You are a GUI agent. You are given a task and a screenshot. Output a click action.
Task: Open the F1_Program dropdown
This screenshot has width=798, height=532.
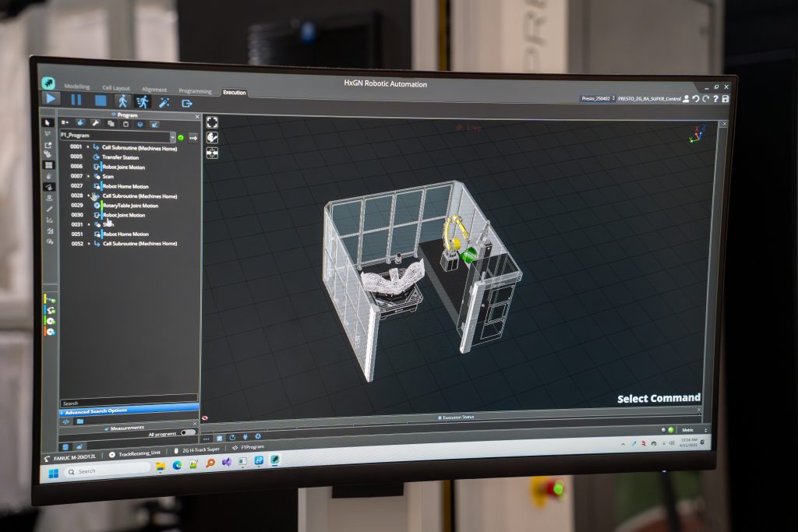coord(171,136)
